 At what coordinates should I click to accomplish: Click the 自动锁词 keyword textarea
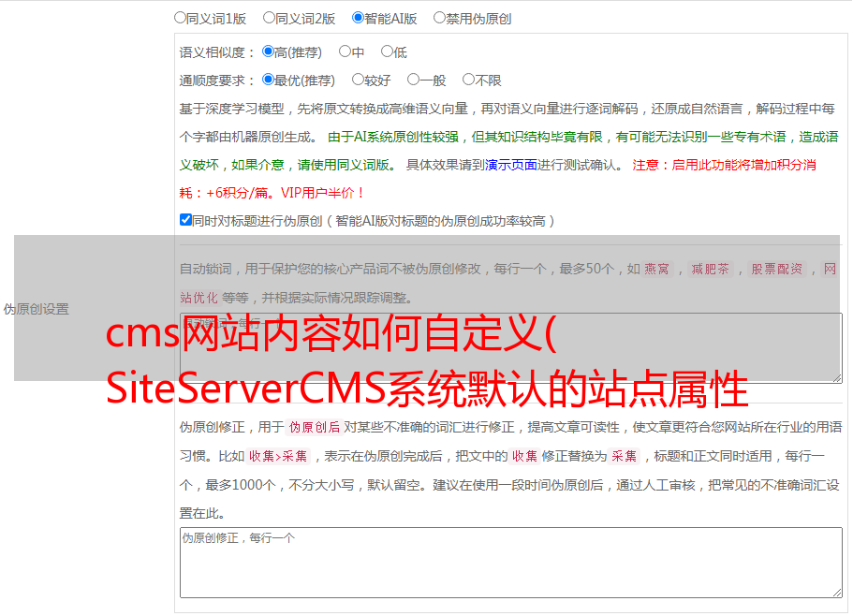pyautogui.click(x=511, y=348)
